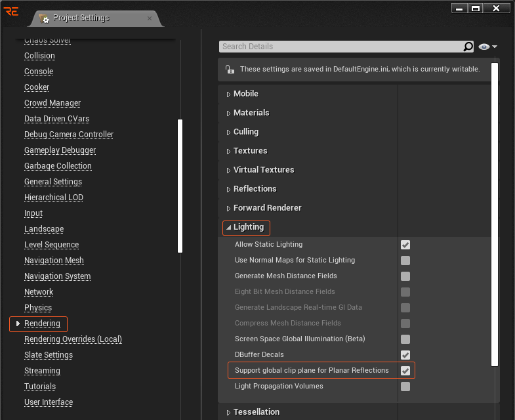Open the Navigation Mesh settings
The height and width of the screenshot is (420, 515).
[54, 261]
